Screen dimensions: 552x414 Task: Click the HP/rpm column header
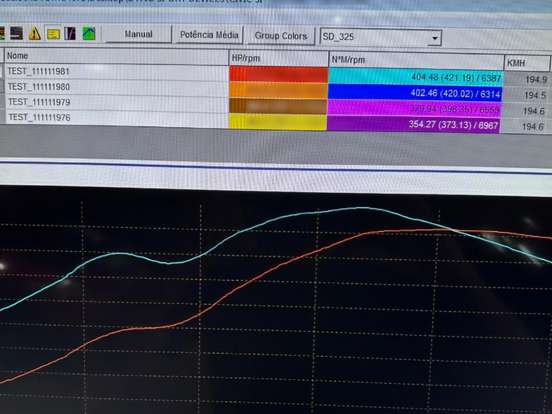(x=278, y=58)
